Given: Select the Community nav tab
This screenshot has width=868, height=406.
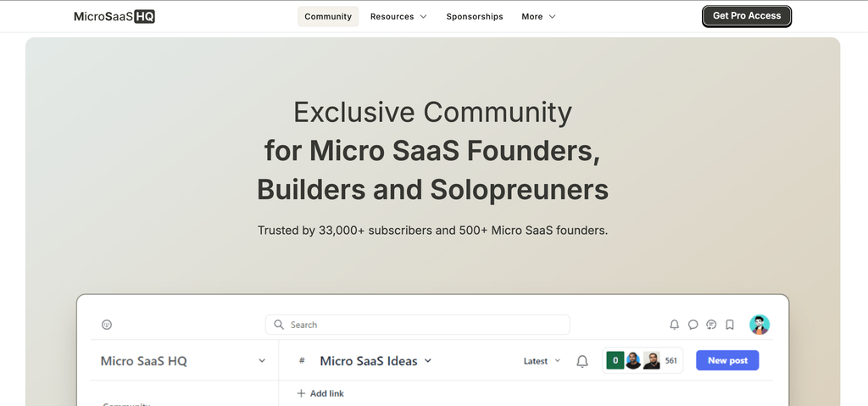Looking at the screenshot, I should (x=328, y=17).
